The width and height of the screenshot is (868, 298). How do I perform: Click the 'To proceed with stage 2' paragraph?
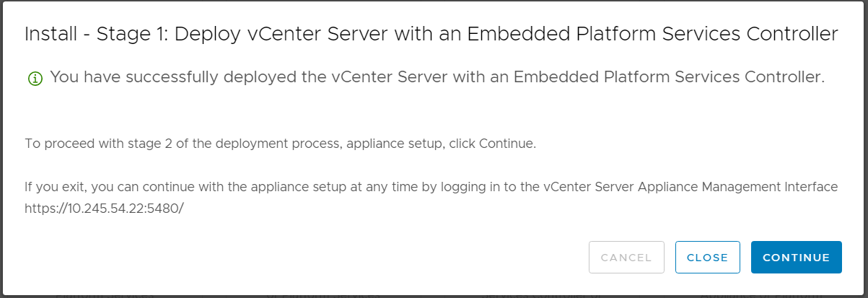point(281,144)
